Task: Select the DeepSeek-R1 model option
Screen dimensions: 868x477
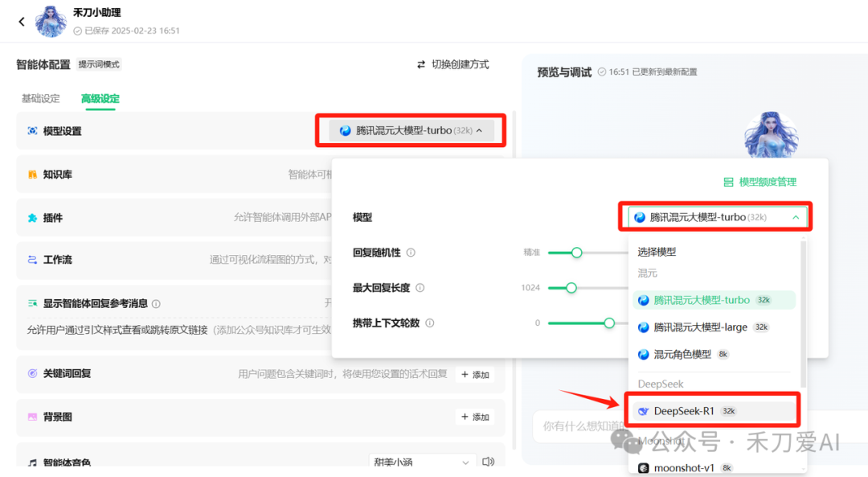Action: click(x=714, y=411)
